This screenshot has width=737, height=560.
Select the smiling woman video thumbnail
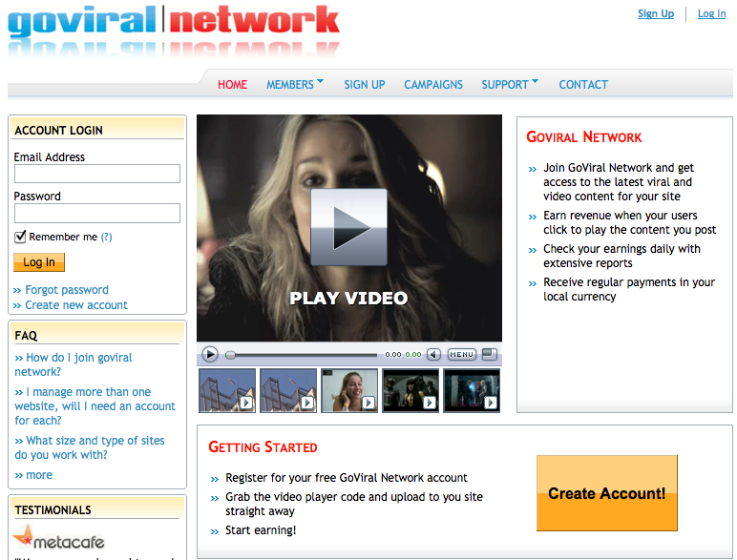pos(349,390)
